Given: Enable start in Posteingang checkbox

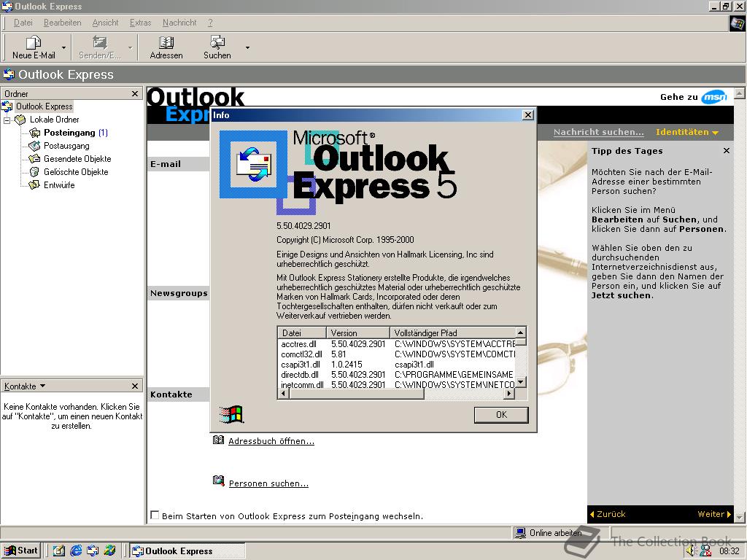Looking at the screenshot, I should coord(155,515).
